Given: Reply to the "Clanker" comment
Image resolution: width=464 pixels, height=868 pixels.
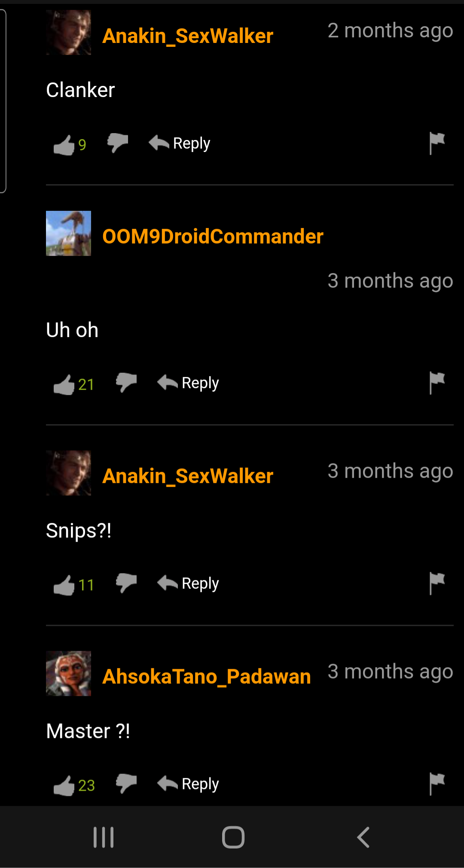Looking at the screenshot, I should coord(180,143).
